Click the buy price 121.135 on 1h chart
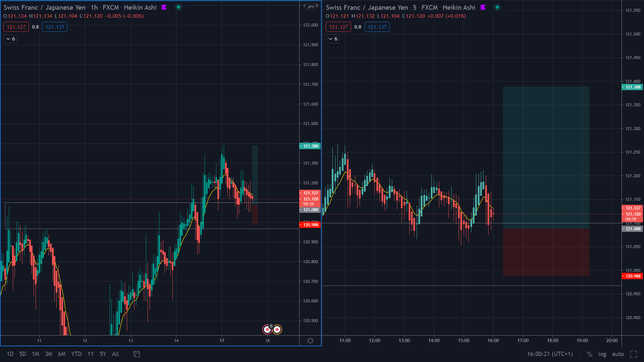Viewport: 644px width, 362px height. click(x=55, y=27)
